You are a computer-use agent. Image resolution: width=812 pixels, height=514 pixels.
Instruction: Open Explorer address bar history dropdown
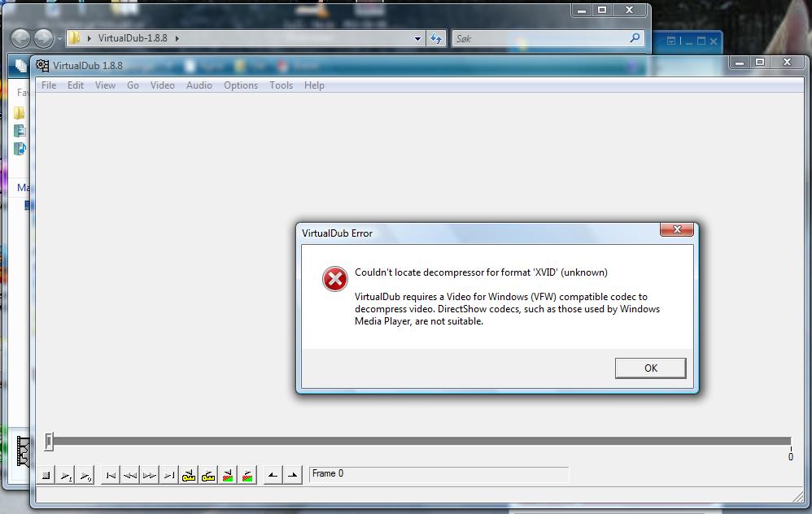[417, 38]
